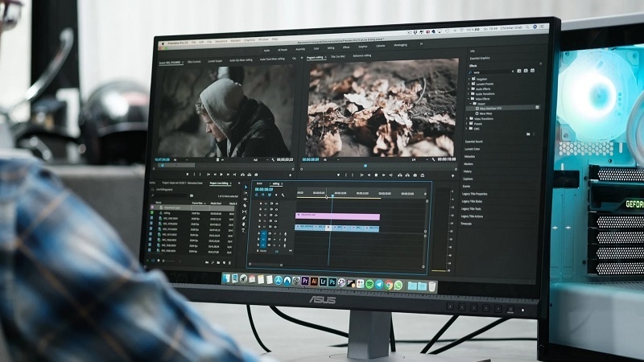This screenshot has width=644, height=362.
Task: Toggle the eye visibility for the adjustment layer track
Action: tap(276, 216)
